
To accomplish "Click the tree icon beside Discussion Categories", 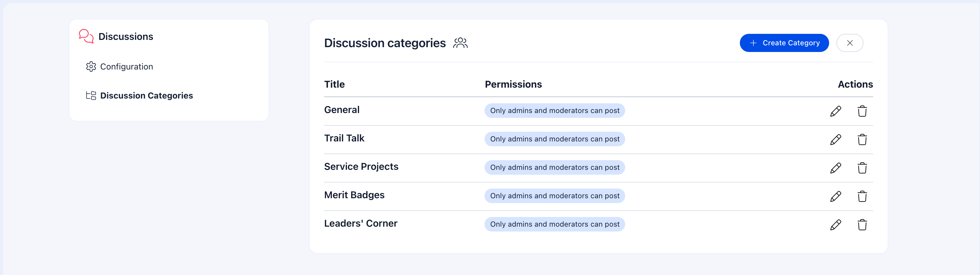I will tap(91, 95).
